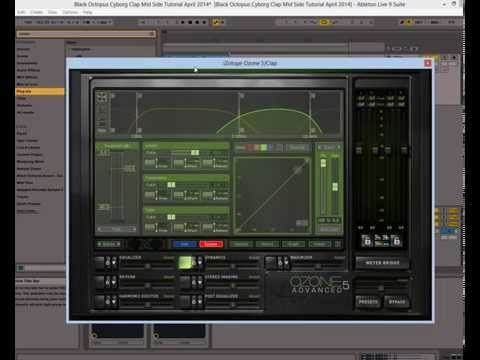Open the Create menu in Ableton
Image resolution: width=480 pixels, height=360 pixels.
(36, 12)
